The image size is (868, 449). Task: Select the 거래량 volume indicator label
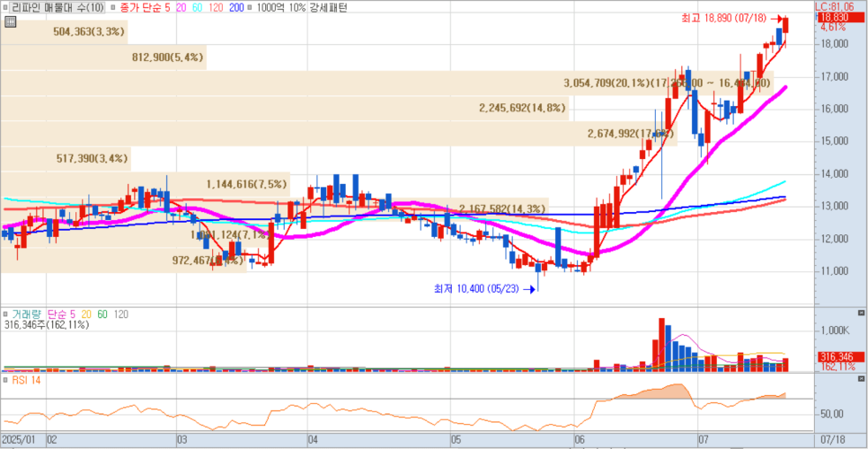point(28,314)
